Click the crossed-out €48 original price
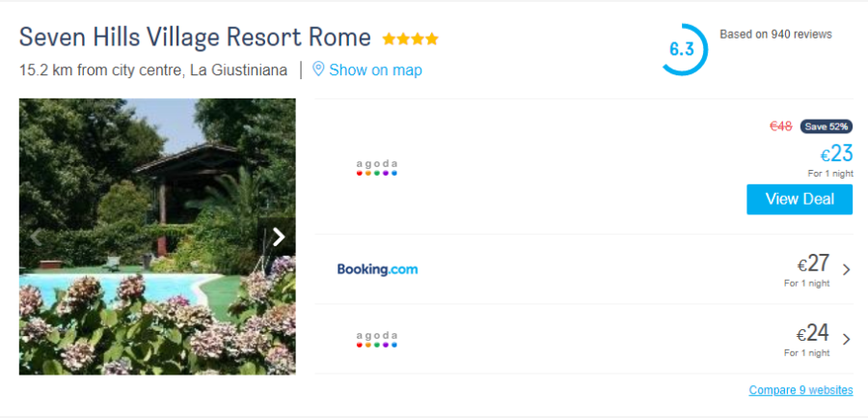The height and width of the screenshot is (418, 868). [780, 126]
